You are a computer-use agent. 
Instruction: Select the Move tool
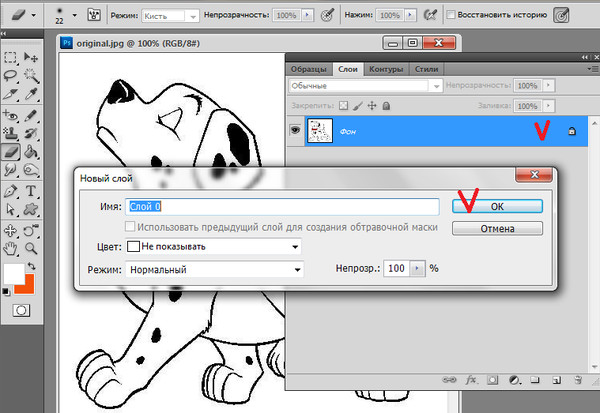tap(31, 58)
